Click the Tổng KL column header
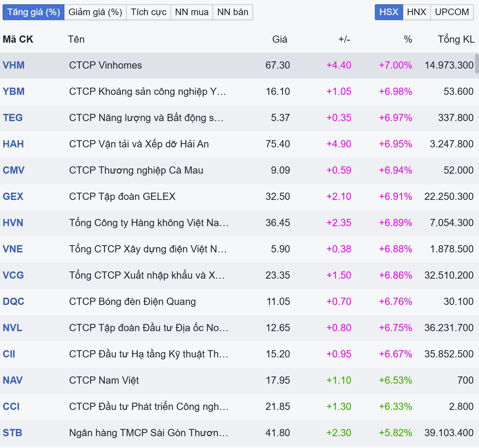Viewport: 479px width, 448px height. click(x=456, y=39)
